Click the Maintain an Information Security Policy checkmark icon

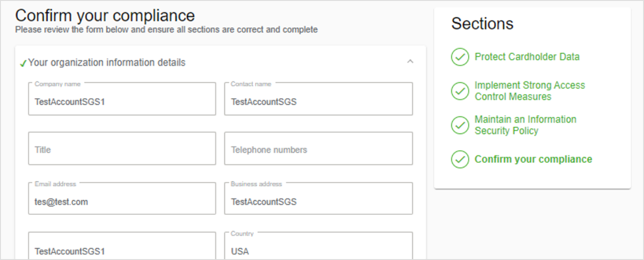tap(460, 125)
